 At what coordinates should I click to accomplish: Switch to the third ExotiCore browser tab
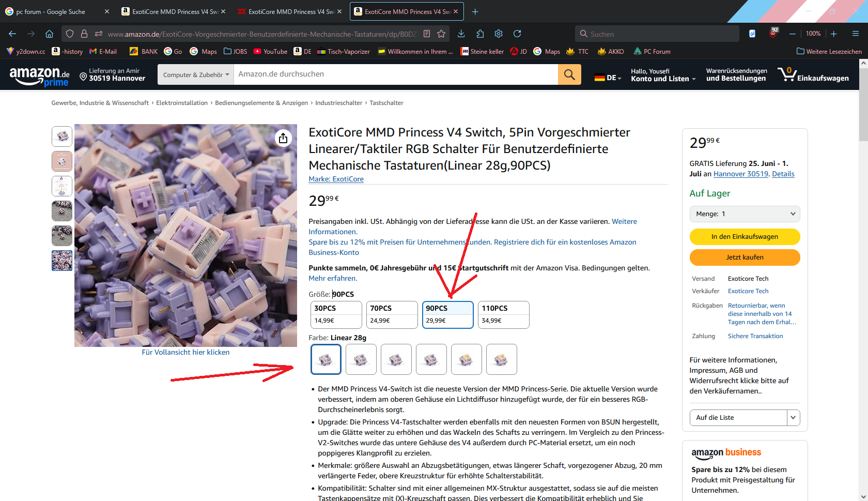click(407, 11)
